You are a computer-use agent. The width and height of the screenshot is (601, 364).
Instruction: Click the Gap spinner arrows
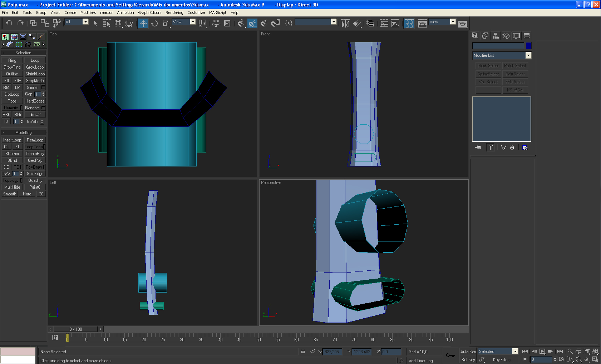pyautogui.click(x=44, y=94)
